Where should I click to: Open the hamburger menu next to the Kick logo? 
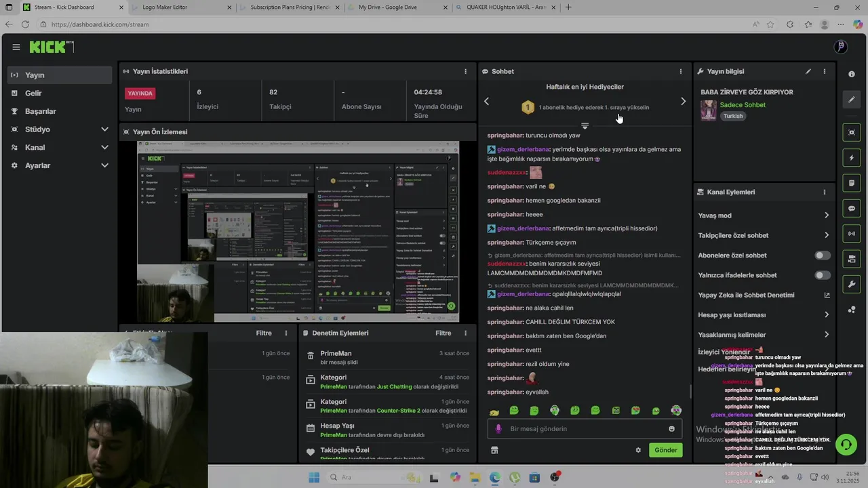pyautogui.click(x=16, y=47)
